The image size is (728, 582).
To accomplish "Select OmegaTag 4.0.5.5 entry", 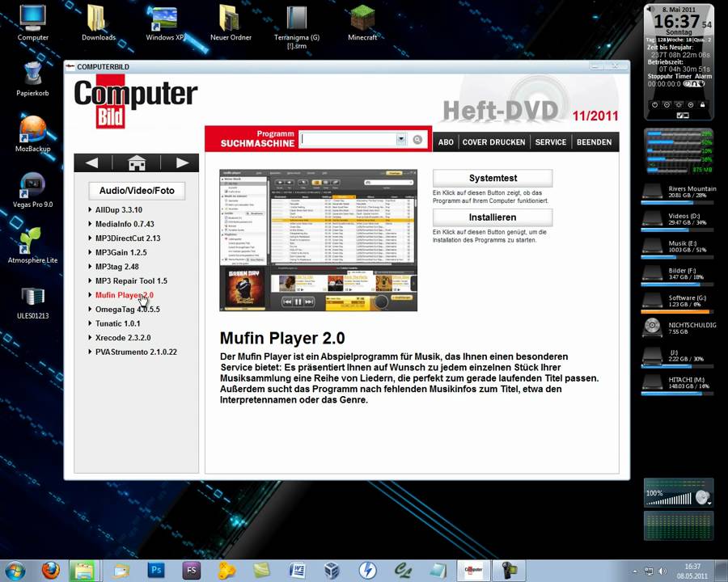I will pyautogui.click(x=127, y=310).
